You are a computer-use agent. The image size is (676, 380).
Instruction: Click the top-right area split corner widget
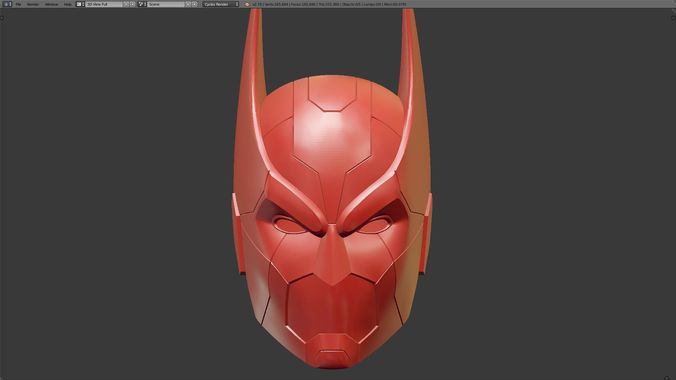[x=673, y=18]
